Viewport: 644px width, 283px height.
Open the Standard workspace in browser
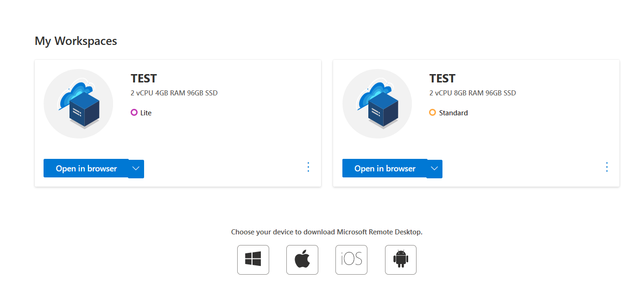coord(385,169)
